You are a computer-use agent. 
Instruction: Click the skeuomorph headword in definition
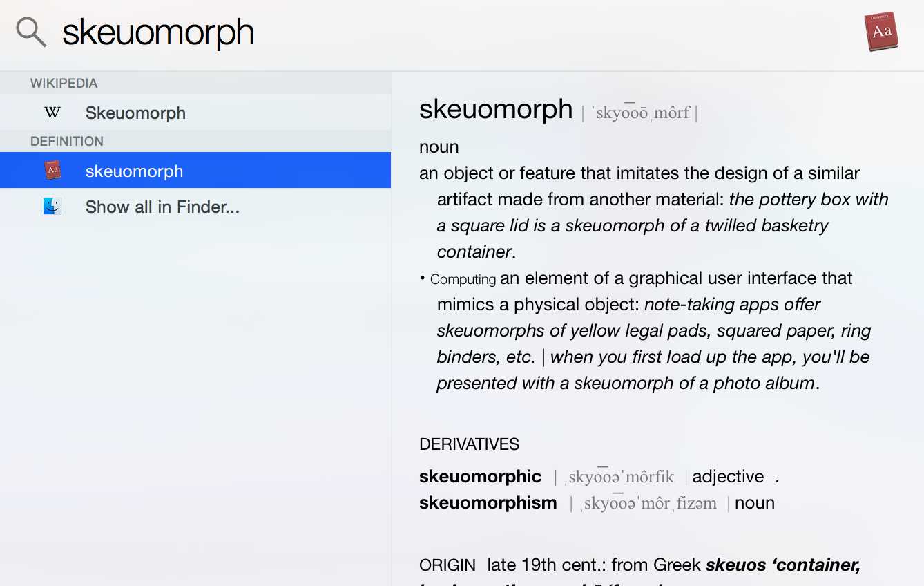[496, 110]
